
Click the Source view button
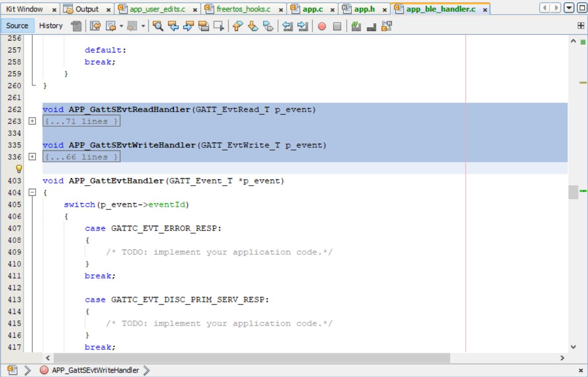click(18, 26)
